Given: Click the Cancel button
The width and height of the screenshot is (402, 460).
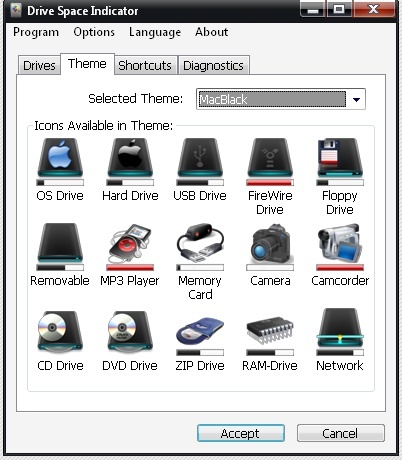Looking at the screenshot, I should [x=341, y=433].
